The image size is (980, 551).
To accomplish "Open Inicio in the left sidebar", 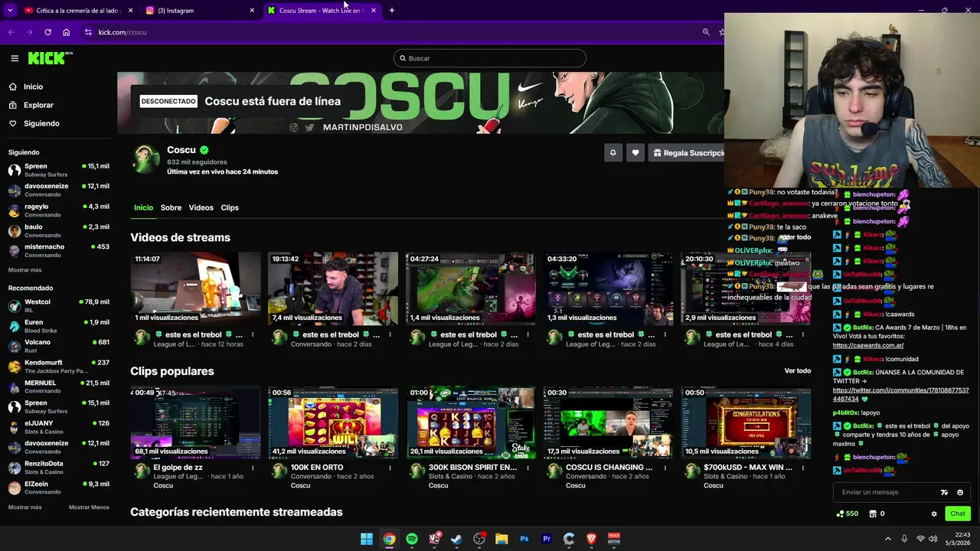I will (x=33, y=86).
